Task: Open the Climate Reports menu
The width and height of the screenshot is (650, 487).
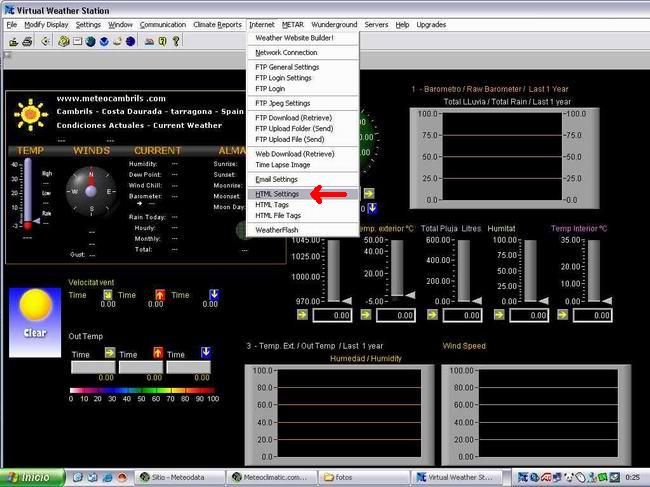Action: [x=217, y=25]
